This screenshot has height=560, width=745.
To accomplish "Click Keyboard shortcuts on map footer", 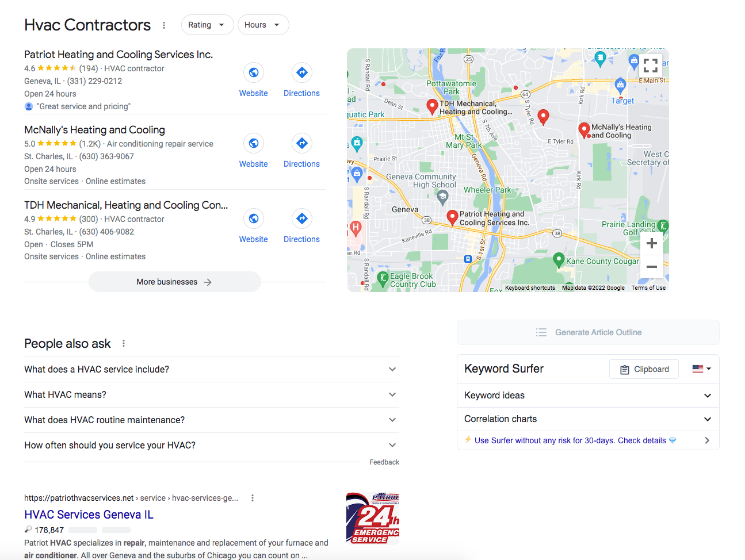I will (x=530, y=288).
